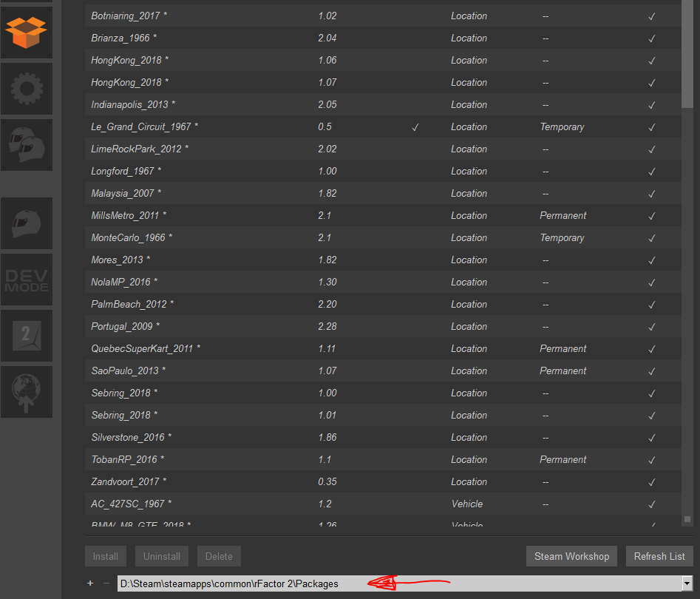This screenshot has height=599, width=700.
Task: Click the Uninstall button
Action: 162,556
